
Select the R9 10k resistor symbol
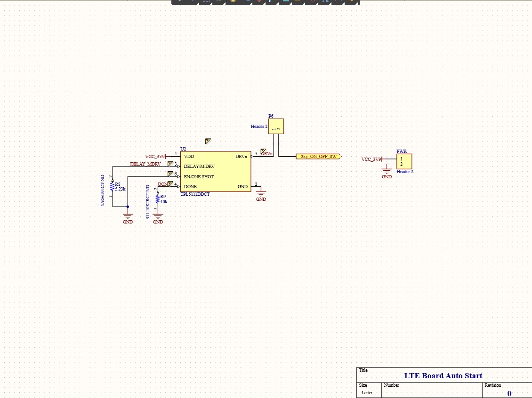point(158,199)
